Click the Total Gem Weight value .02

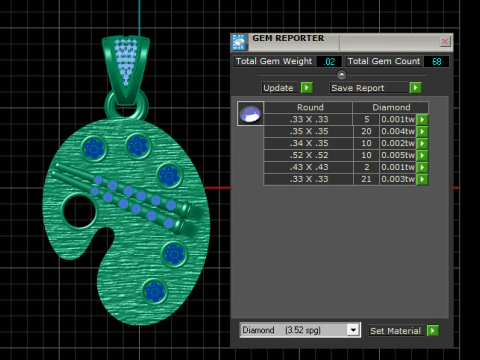pos(329,62)
